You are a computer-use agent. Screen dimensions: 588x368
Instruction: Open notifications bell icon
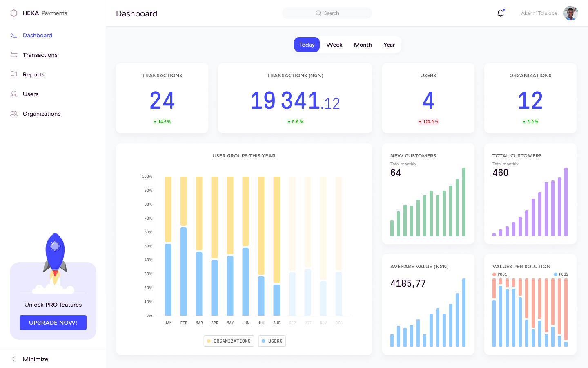pos(501,13)
